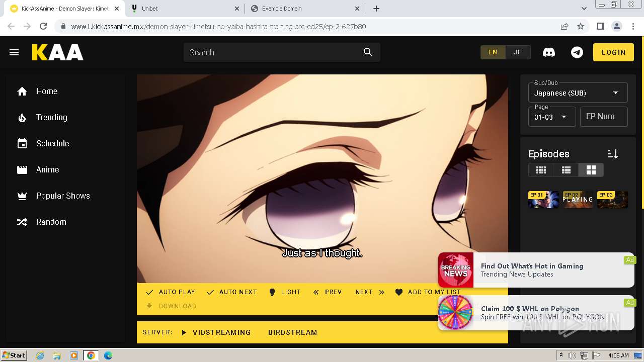644x362 pixels.
Task: Open the EP 02 playing thumbnail
Action: tap(578, 200)
